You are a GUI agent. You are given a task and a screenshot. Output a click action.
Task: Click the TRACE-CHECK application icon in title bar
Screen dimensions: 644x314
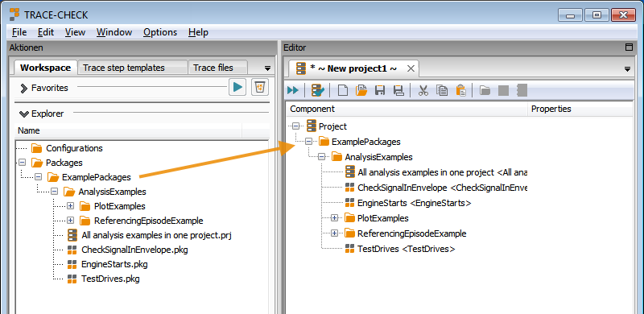click(x=14, y=15)
